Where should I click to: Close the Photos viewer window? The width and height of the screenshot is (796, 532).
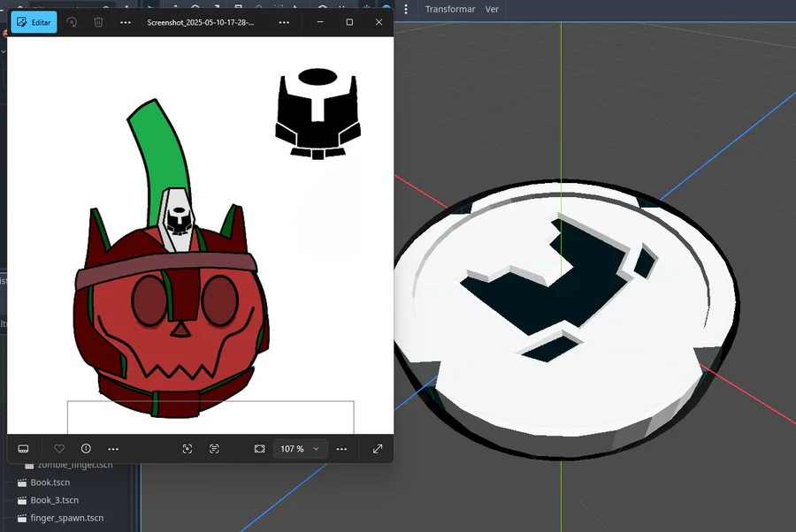click(x=379, y=22)
